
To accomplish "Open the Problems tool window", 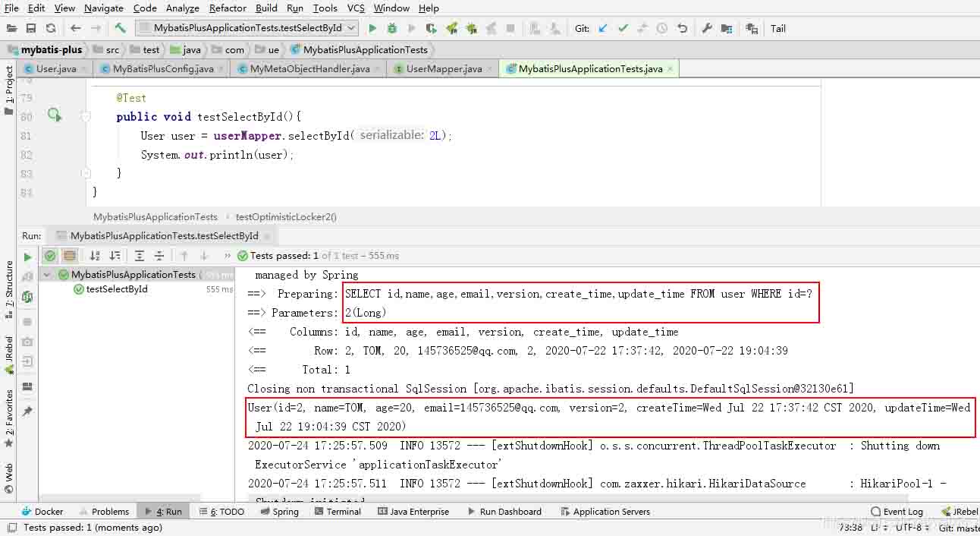I will click(x=103, y=512).
